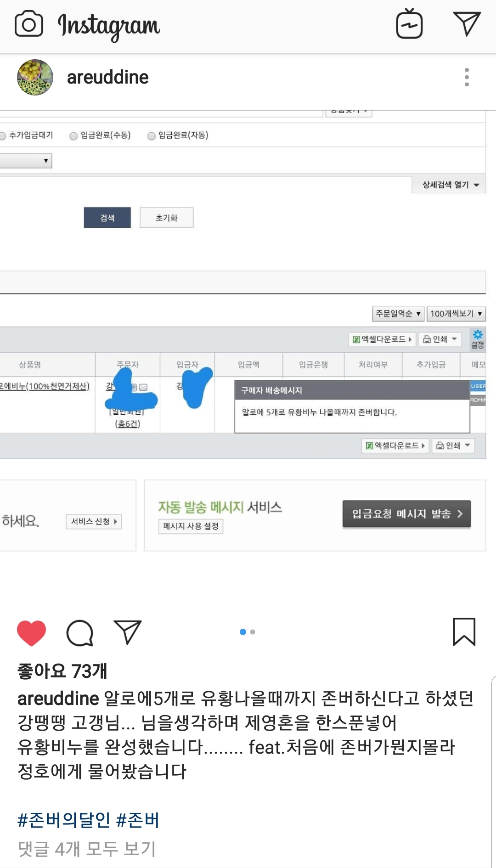Open the Instagram camera icon
Screen dimensions: 496x868
(28, 24)
